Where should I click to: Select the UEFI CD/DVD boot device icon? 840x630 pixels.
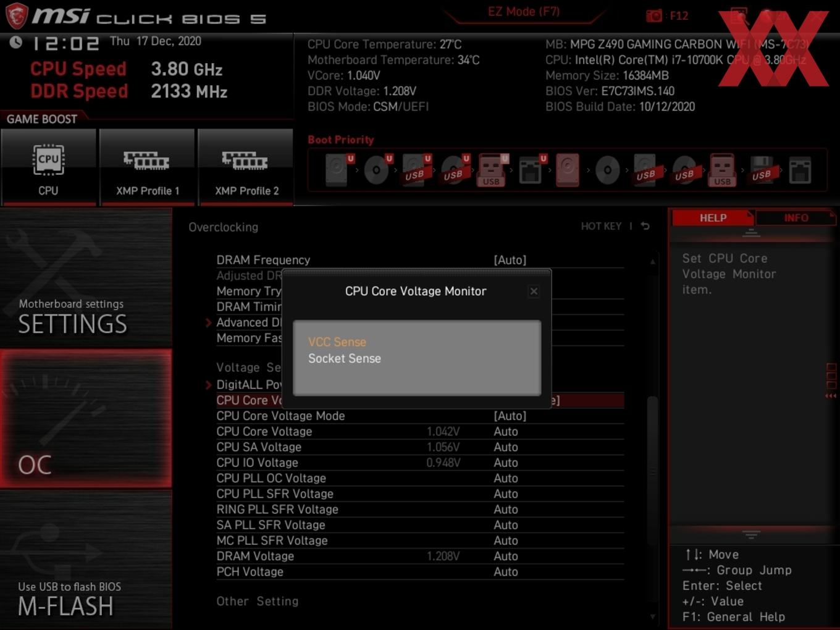pos(377,170)
